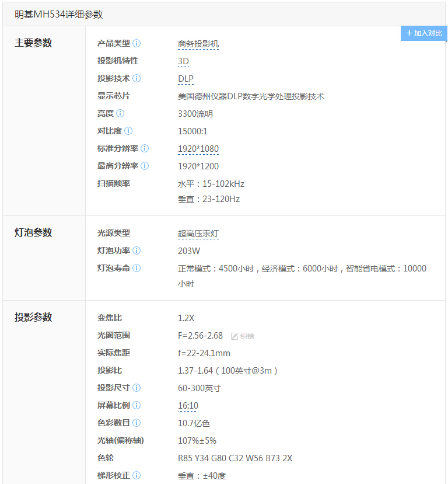Open the 1920*1080 resolution link
Viewport: 448px width, 484px height.
(198, 149)
